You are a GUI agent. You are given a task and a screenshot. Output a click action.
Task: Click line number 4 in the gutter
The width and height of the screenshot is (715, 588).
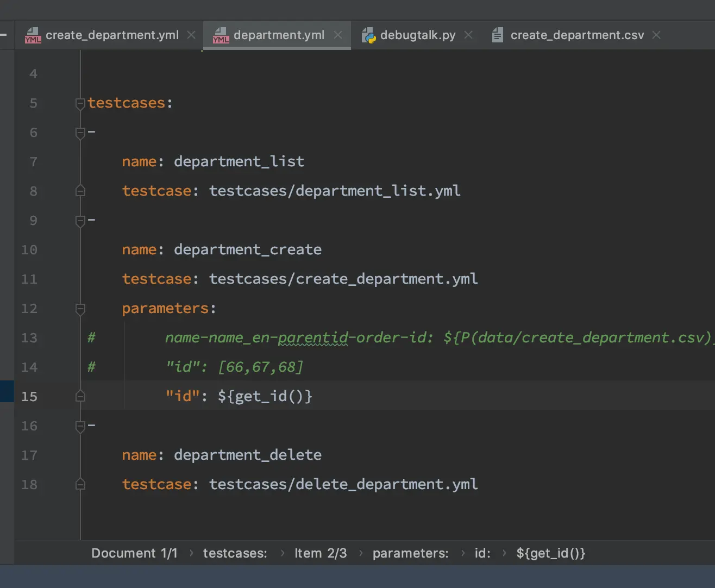click(x=33, y=74)
